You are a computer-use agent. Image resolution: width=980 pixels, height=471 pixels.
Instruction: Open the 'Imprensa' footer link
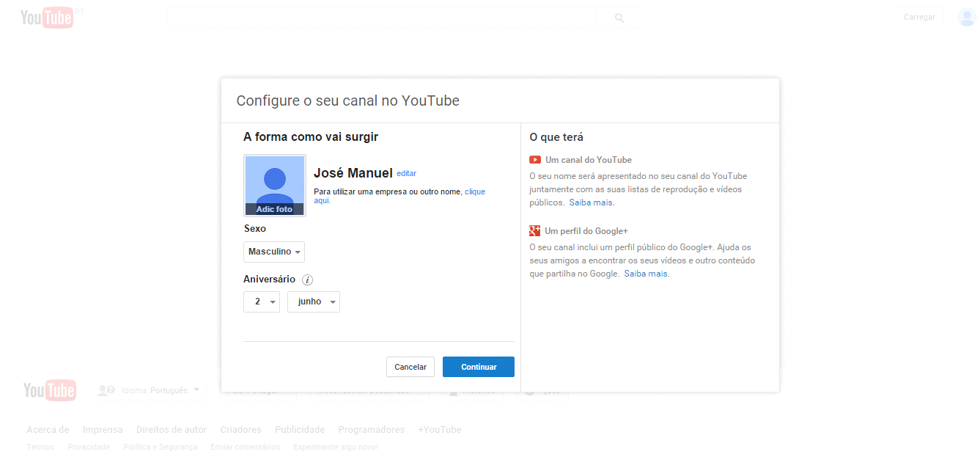103,430
